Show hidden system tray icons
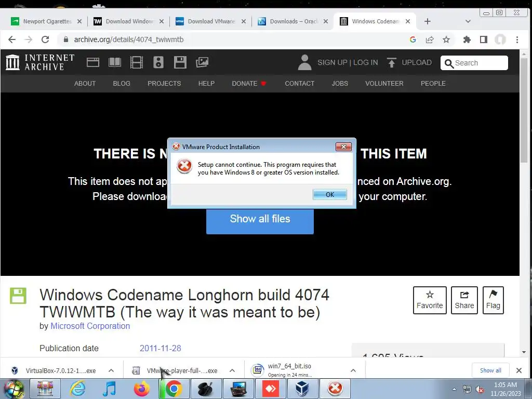This screenshot has height=399, width=532. click(x=454, y=389)
